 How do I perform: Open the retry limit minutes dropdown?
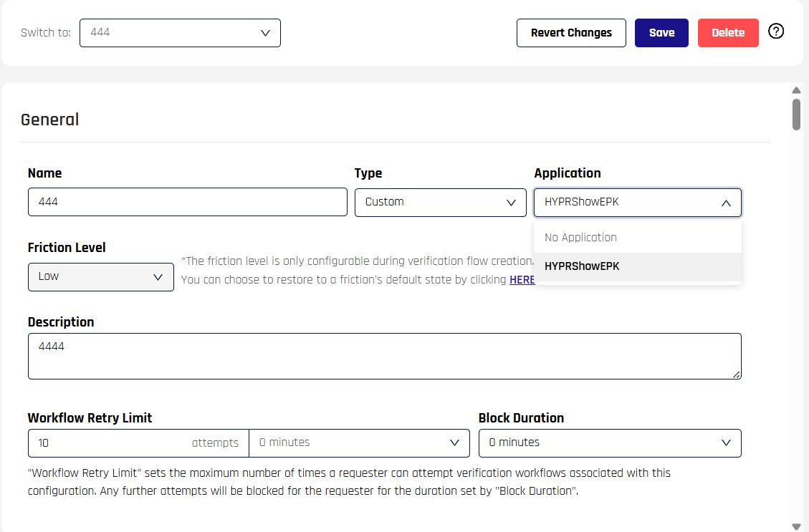pos(359,443)
